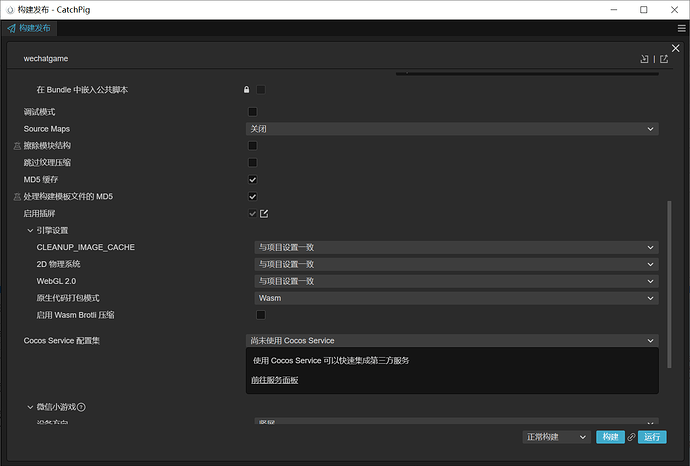
Task: Click the experimental flask icon beside 擦除模块结构
Action: point(17,146)
